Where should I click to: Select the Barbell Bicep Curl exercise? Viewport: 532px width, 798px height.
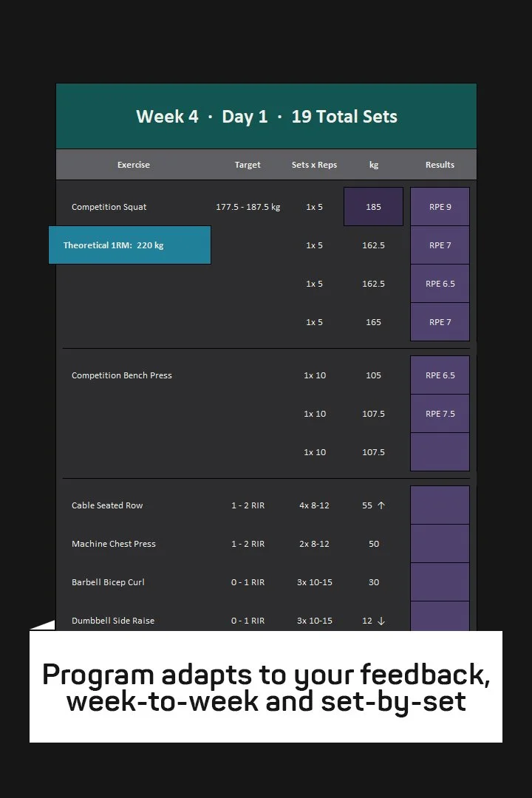(108, 582)
